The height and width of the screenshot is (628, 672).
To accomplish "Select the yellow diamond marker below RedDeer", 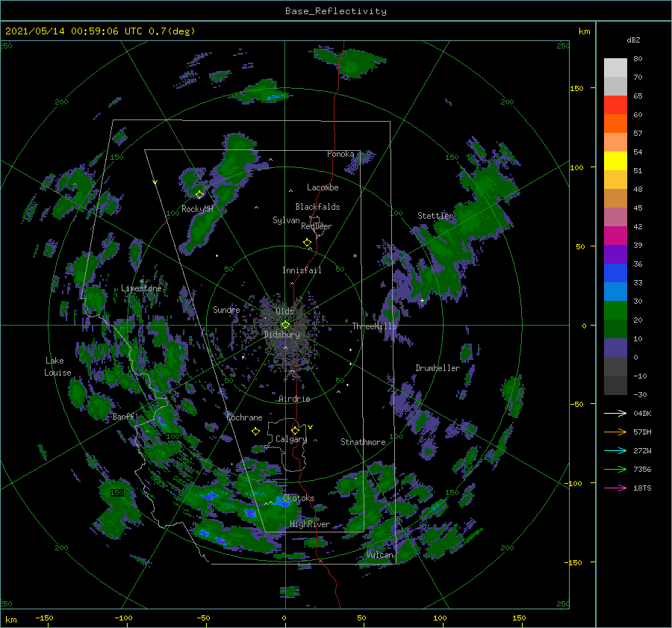I will click(307, 243).
